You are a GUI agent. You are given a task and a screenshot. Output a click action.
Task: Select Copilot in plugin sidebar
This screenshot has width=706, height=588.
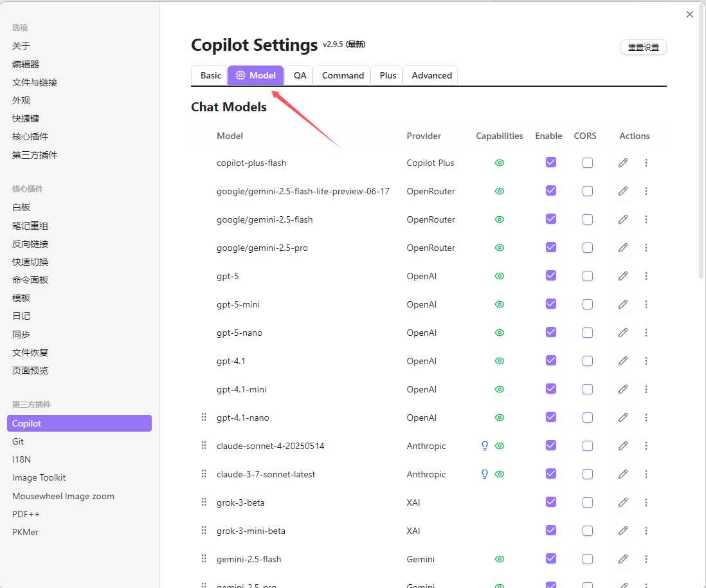pyautogui.click(x=79, y=423)
